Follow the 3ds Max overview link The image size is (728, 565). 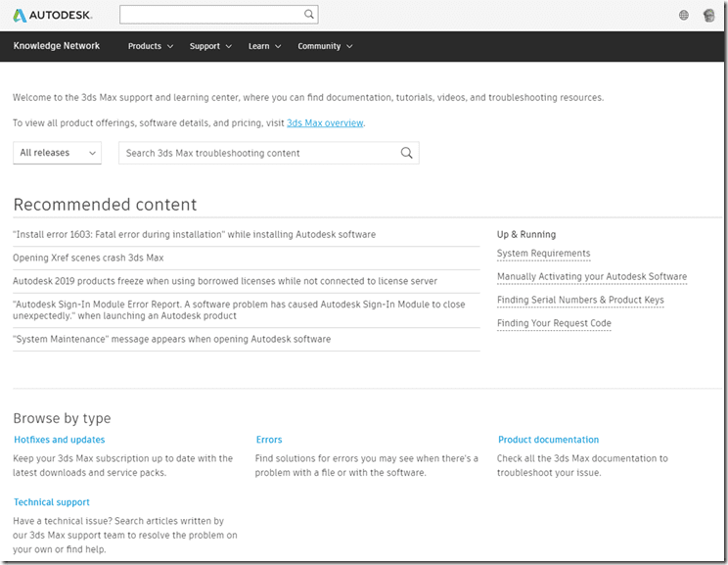tap(325, 123)
